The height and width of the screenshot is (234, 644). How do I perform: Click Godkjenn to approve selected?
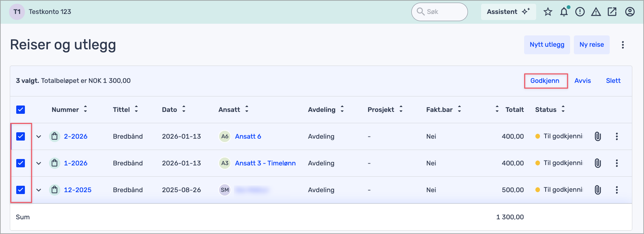tap(544, 81)
